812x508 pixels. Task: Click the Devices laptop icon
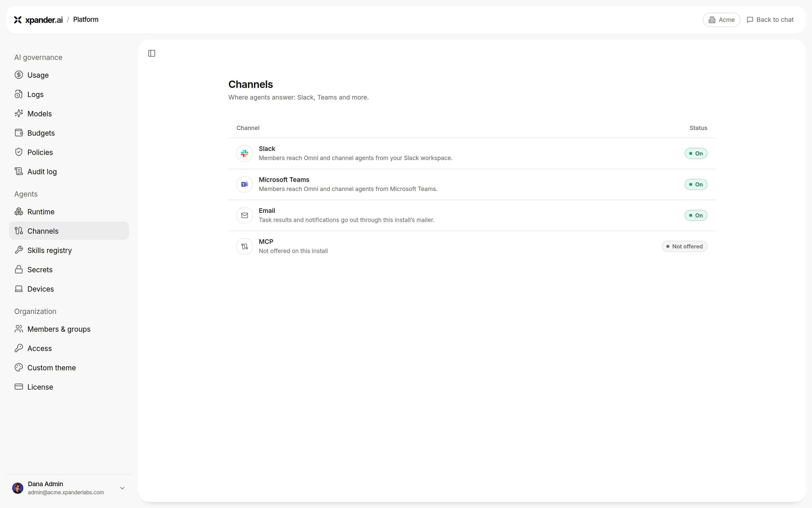19,289
